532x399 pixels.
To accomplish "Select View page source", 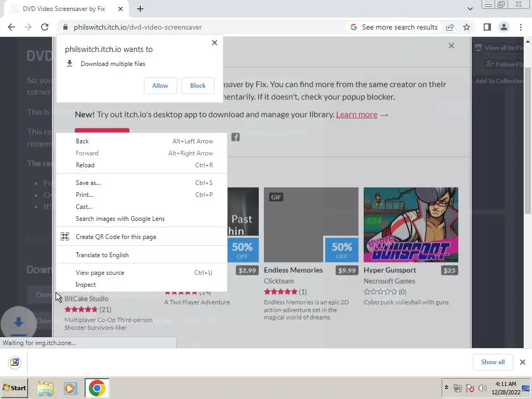I will [x=141, y=273].
